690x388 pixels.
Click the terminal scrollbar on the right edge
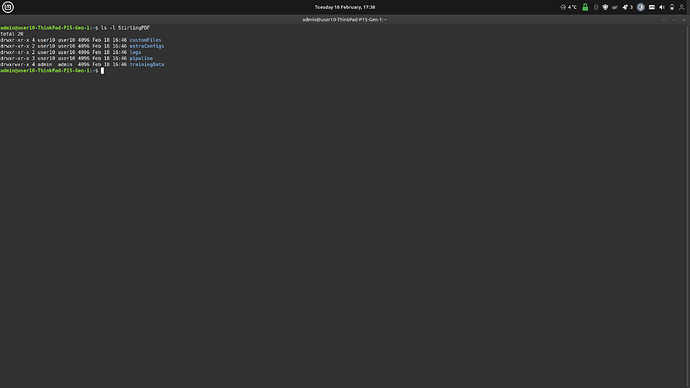click(688, 206)
